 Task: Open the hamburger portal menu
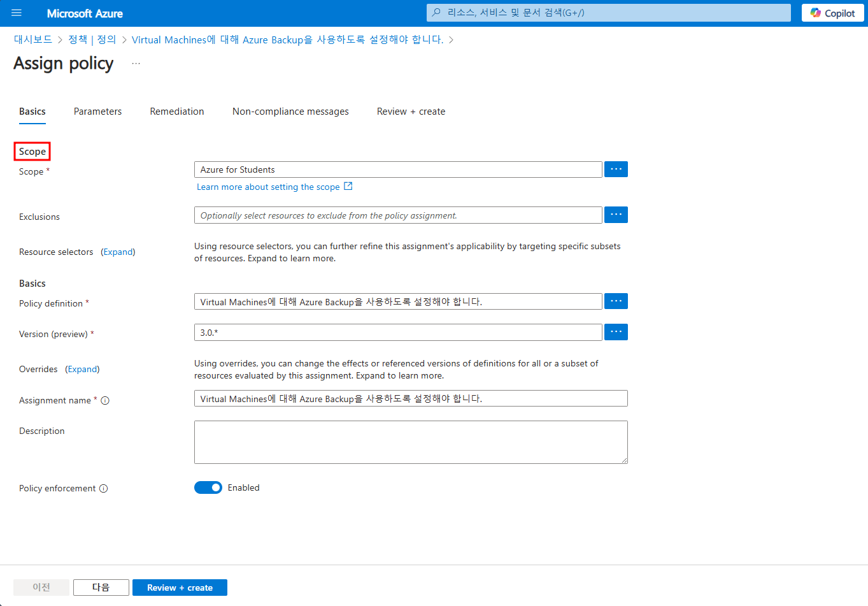point(17,13)
